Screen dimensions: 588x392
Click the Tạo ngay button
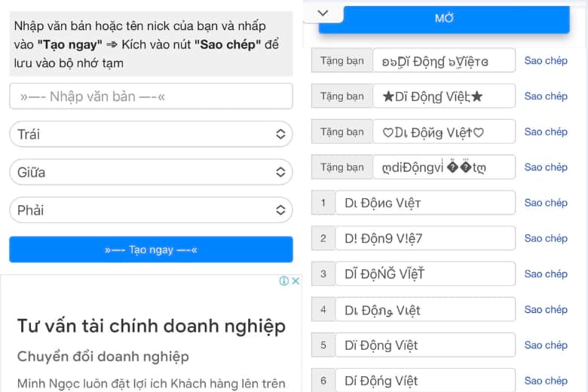click(x=151, y=250)
